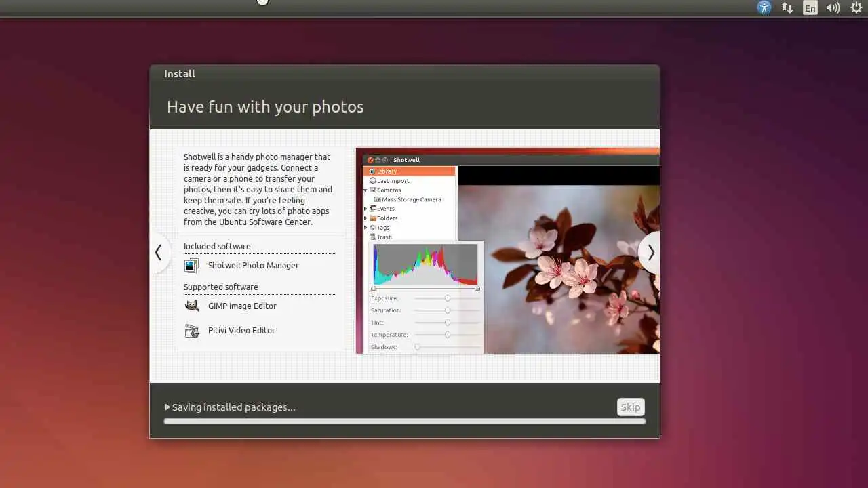Viewport: 868px width, 488px height.
Task: Click the Exposure slider handle
Action: 447,298
